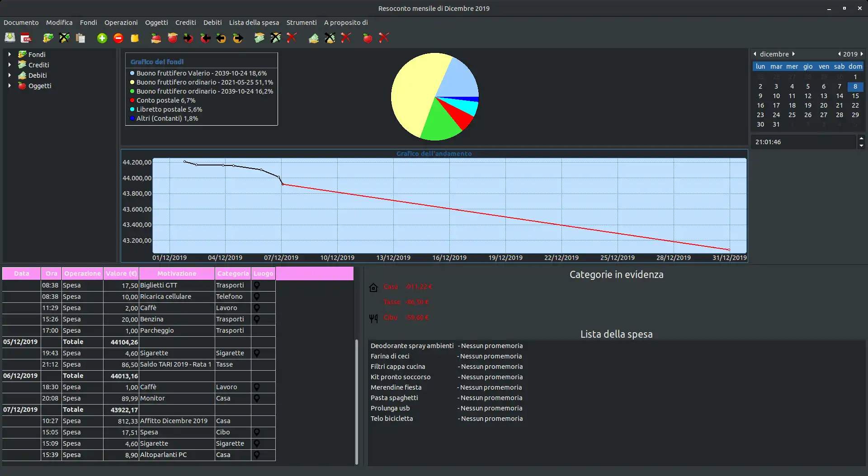Click the yellow sticky note icon
The image size is (868, 476).
[135, 38]
